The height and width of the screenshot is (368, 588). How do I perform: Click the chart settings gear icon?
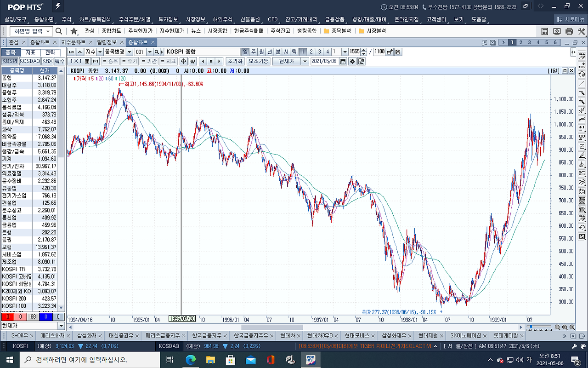[352, 61]
